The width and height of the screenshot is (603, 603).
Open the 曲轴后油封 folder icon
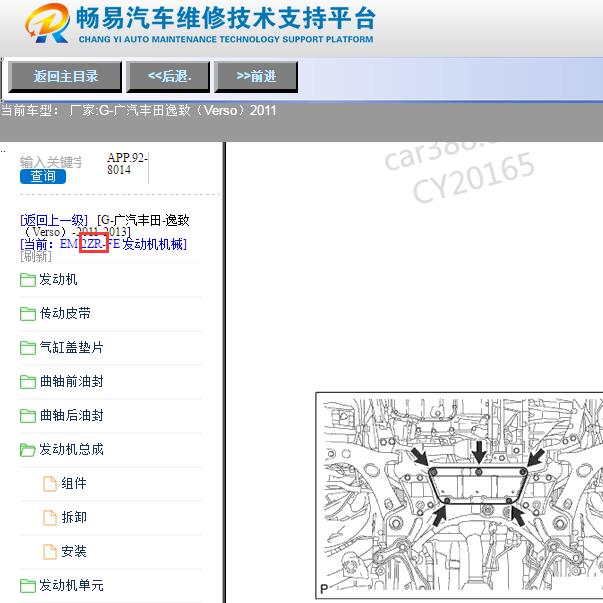point(28,415)
